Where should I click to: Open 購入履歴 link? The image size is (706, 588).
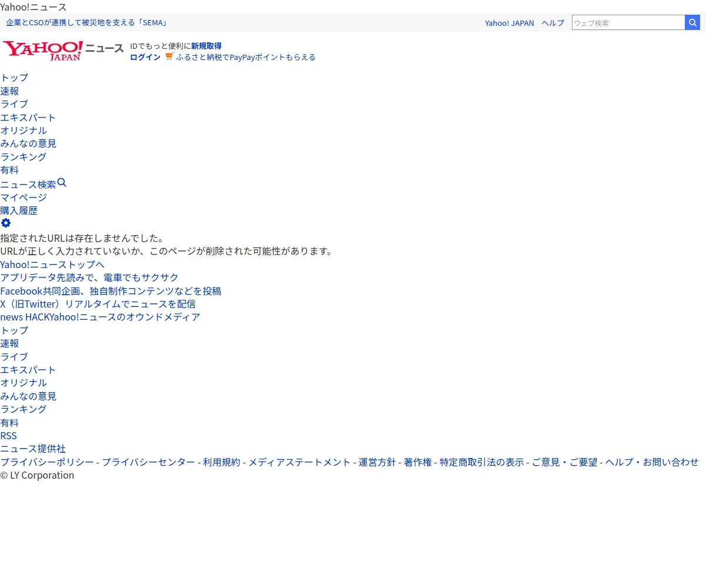point(19,211)
